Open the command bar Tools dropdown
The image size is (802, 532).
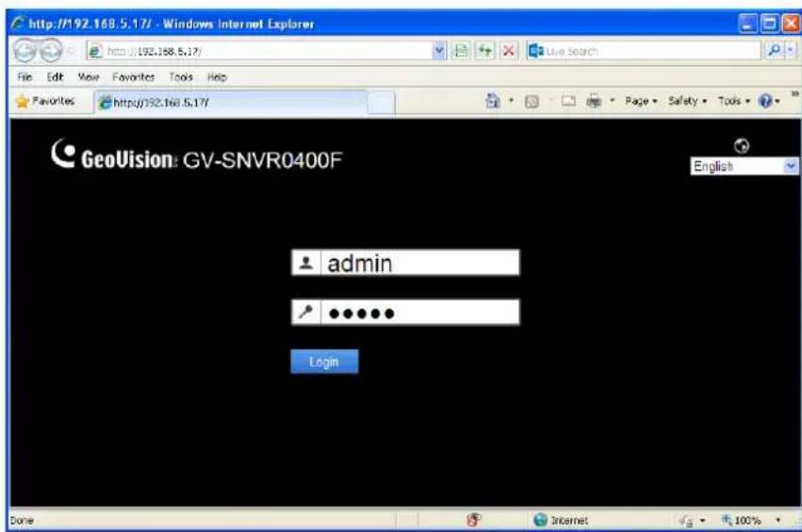[733, 101]
